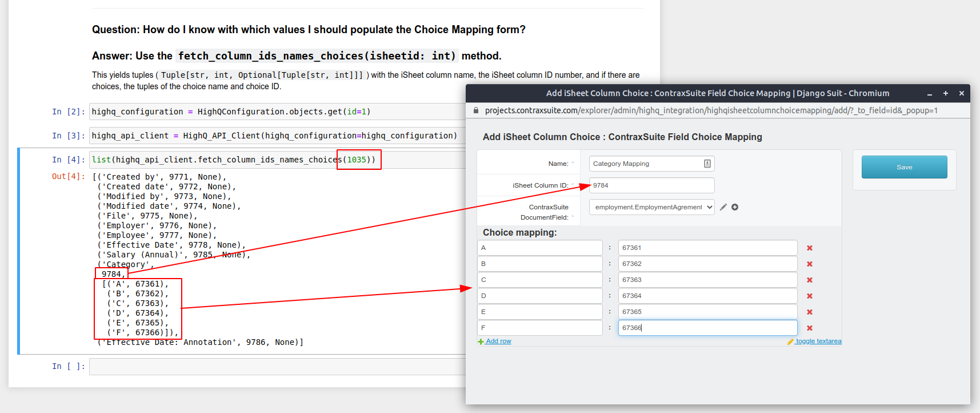Click the empty notebook input cell
The image size is (980, 413).
[x=278, y=367]
